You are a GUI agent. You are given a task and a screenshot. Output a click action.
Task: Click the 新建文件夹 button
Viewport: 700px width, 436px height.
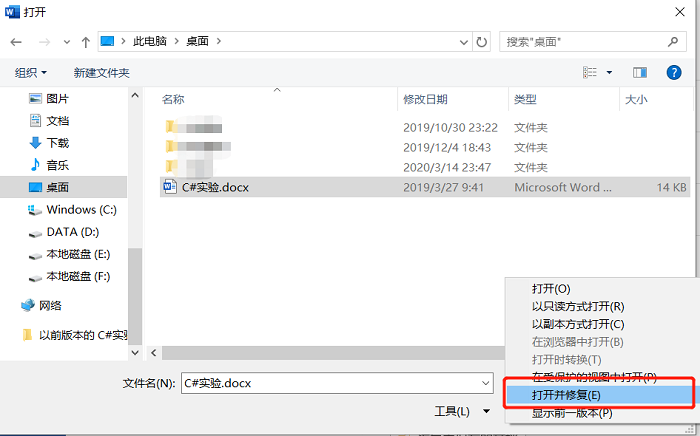pos(101,73)
